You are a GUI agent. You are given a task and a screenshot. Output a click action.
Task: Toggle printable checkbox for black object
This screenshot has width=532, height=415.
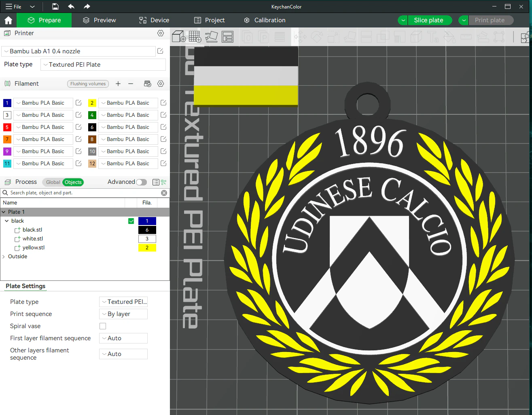pos(131,221)
